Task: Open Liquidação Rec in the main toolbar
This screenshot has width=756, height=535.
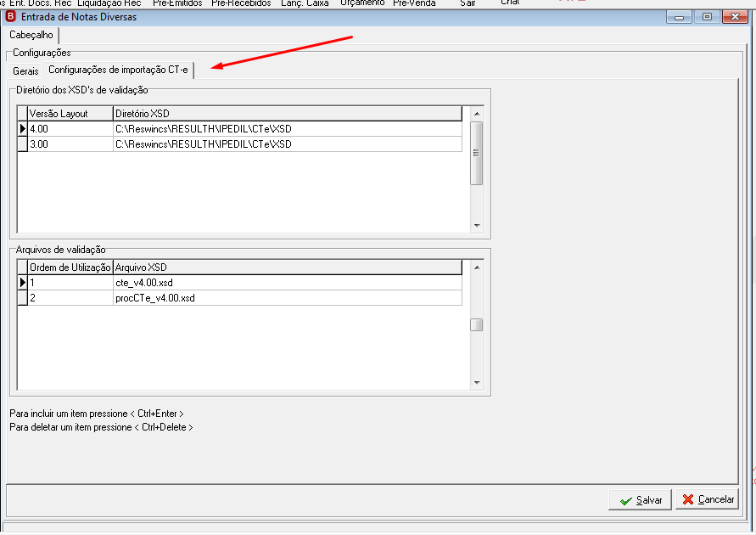Action: pyautogui.click(x=109, y=3)
